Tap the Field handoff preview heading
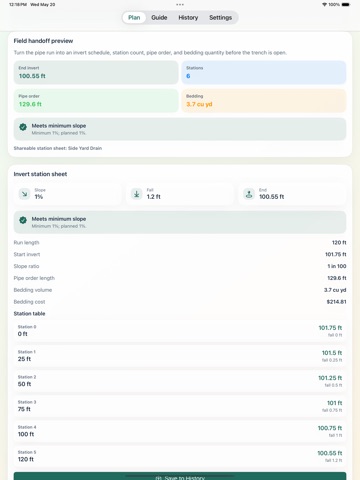The width and height of the screenshot is (360, 480). coord(43,41)
